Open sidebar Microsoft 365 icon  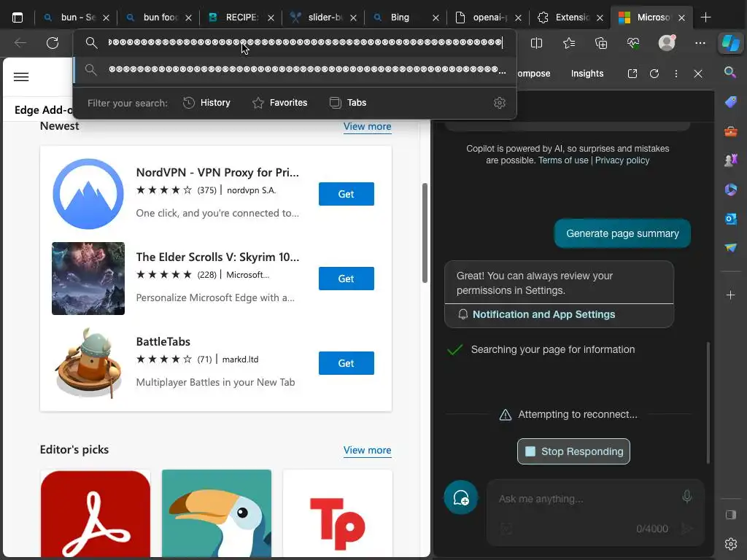tap(731, 190)
